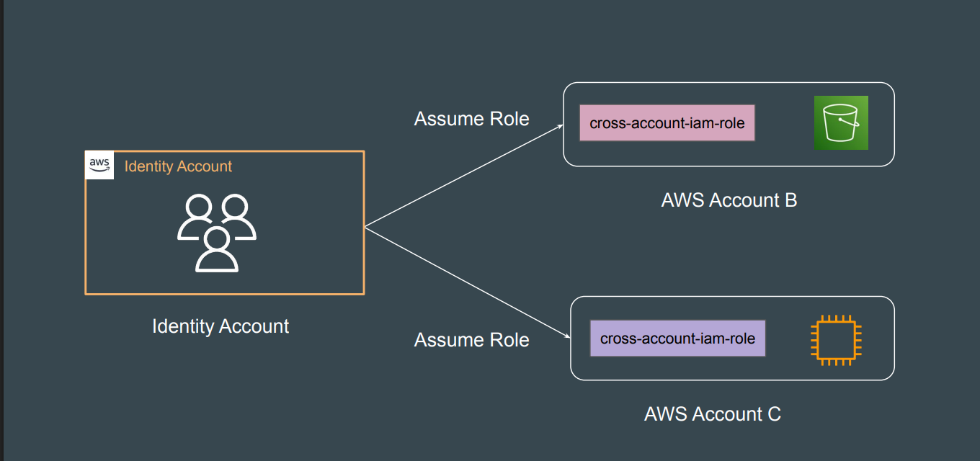Select the rounded border of Account B container

[728, 83]
